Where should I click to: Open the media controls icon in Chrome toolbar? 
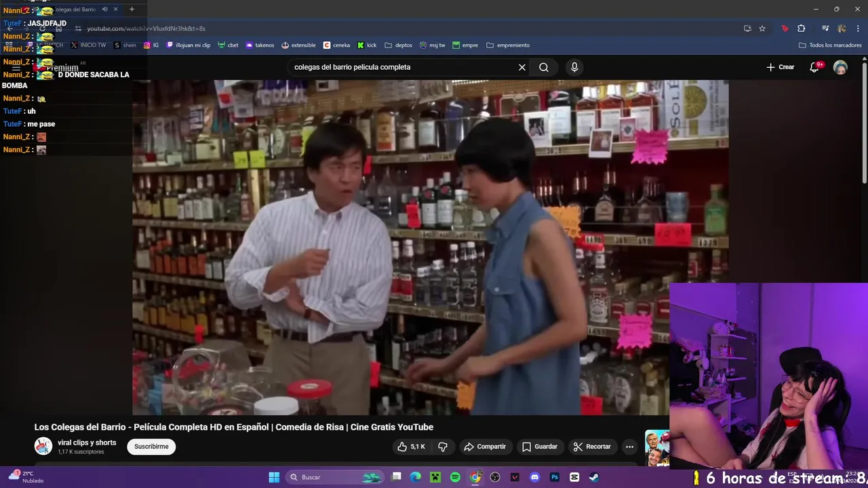(x=825, y=28)
